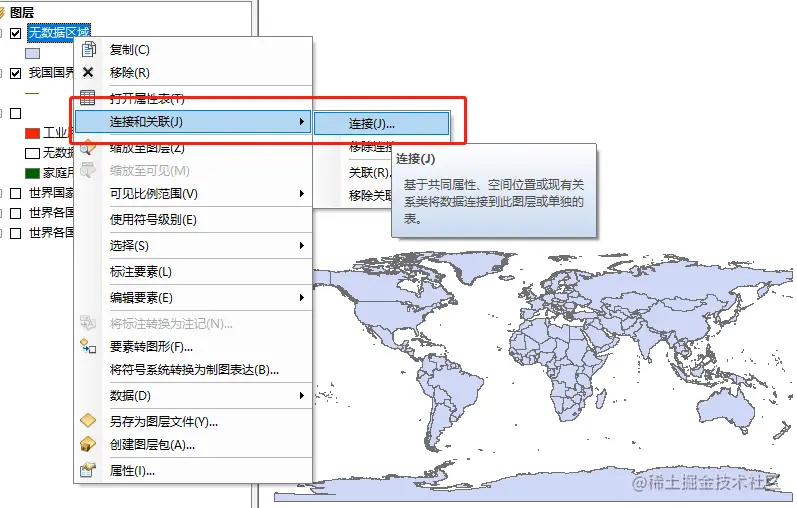Screen dimensions: 797x508
Task: Enable the second 世界各国 layer checkbox
Action: [16, 233]
